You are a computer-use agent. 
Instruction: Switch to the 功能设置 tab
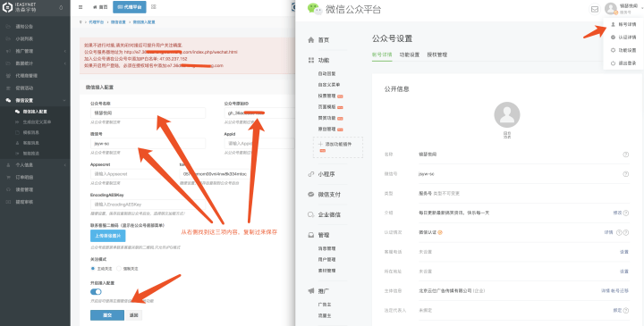coord(410,54)
